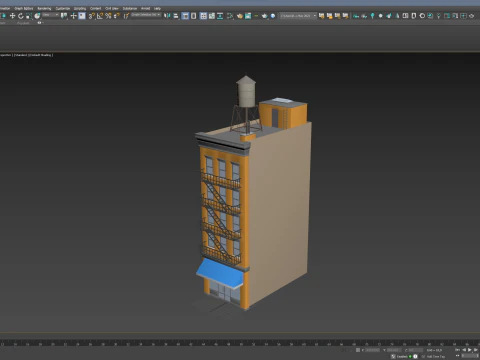Expand the Named Selection Sets dropdown
The height and width of the screenshot is (360, 480).
[146, 15]
